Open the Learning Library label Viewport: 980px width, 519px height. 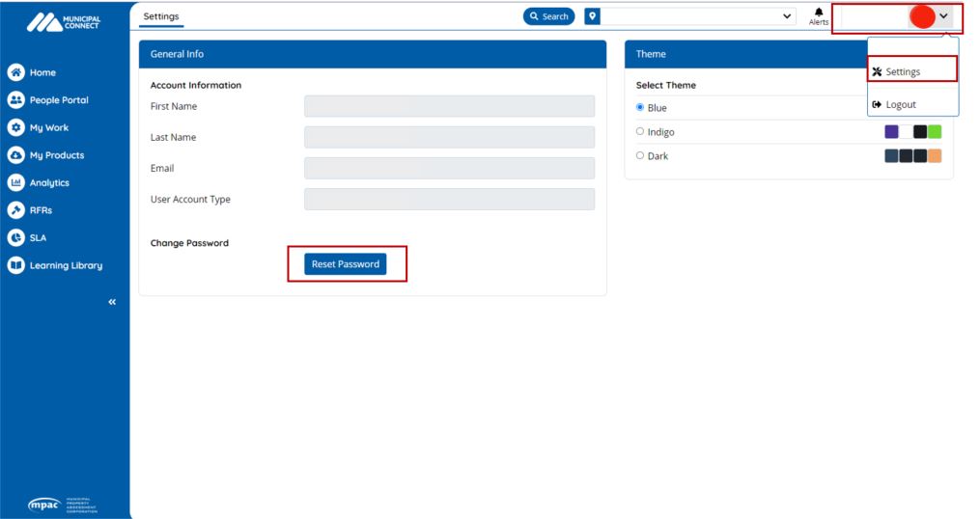67,265
